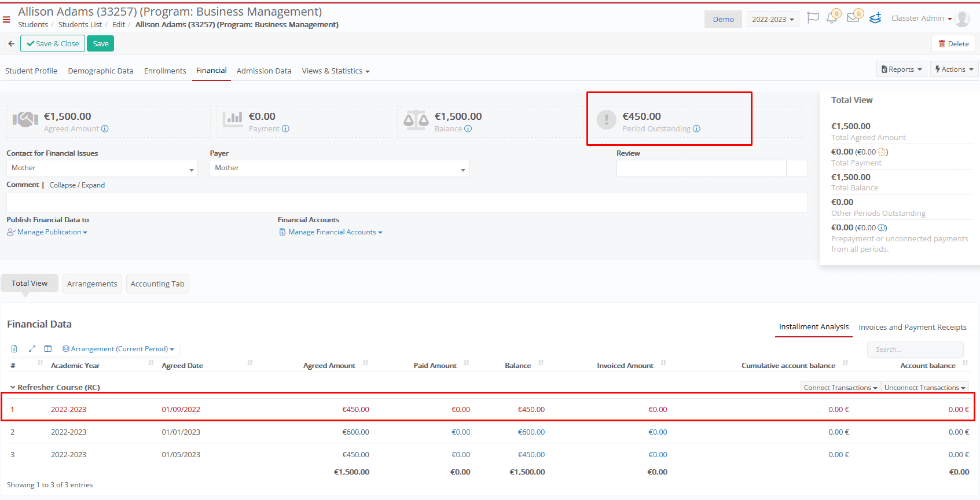980x500 pixels.
Task: Open the flag icon in header
Action: click(813, 18)
